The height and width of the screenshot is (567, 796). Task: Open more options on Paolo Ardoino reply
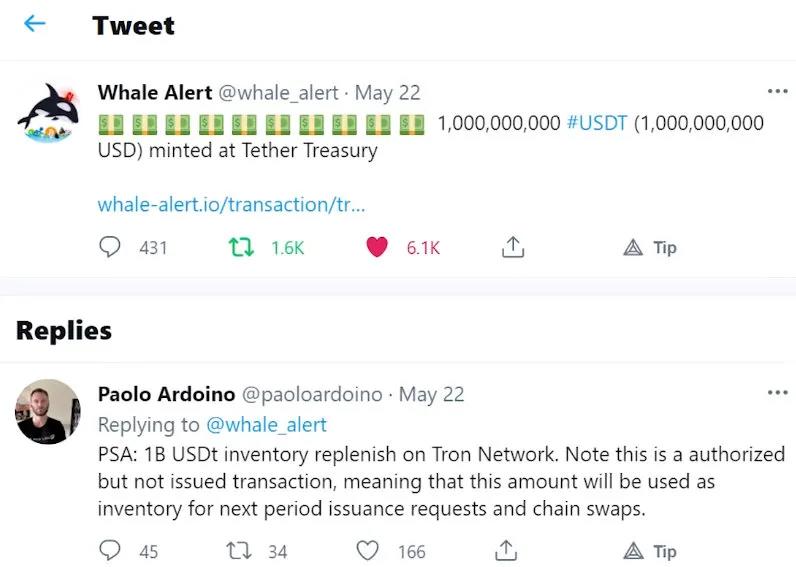(x=777, y=392)
